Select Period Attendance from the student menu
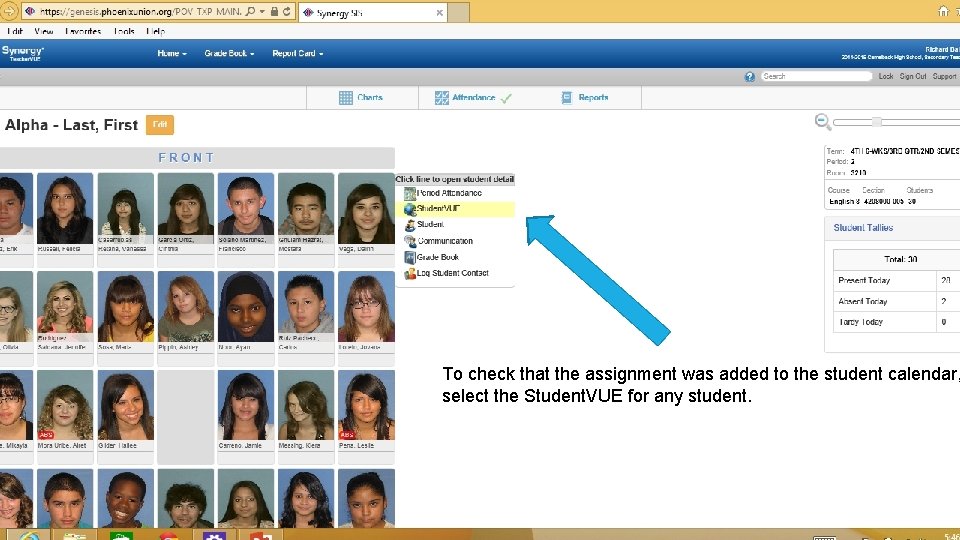 pyautogui.click(x=454, y=193)
